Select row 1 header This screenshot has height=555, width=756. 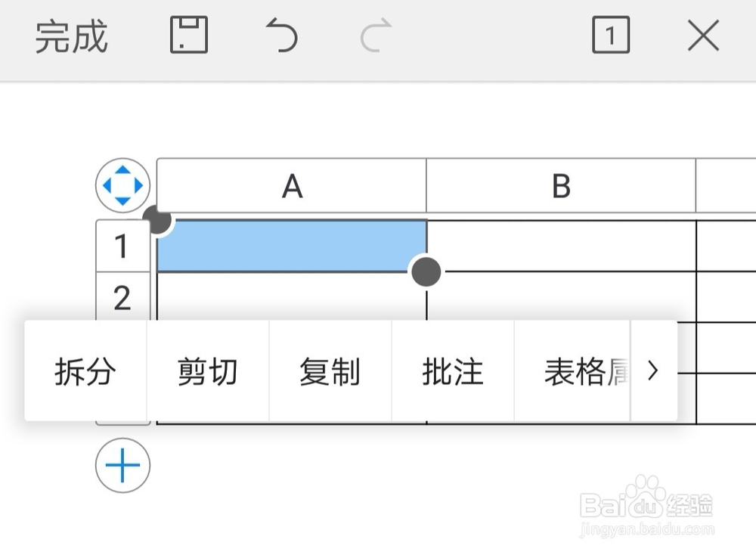pos(122,246)
